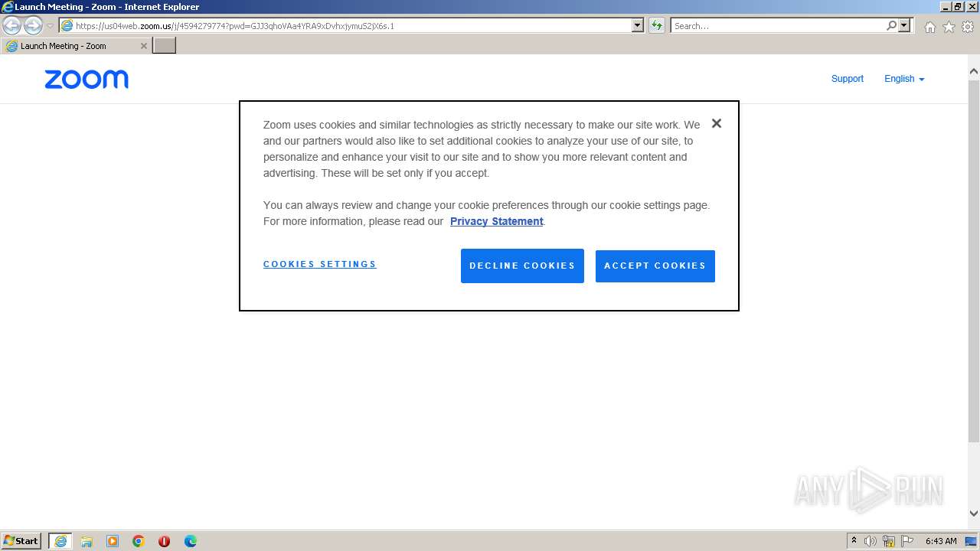980x551 pixels.
Task: Close the Launch Meeting tab
Action: (143, 46)
